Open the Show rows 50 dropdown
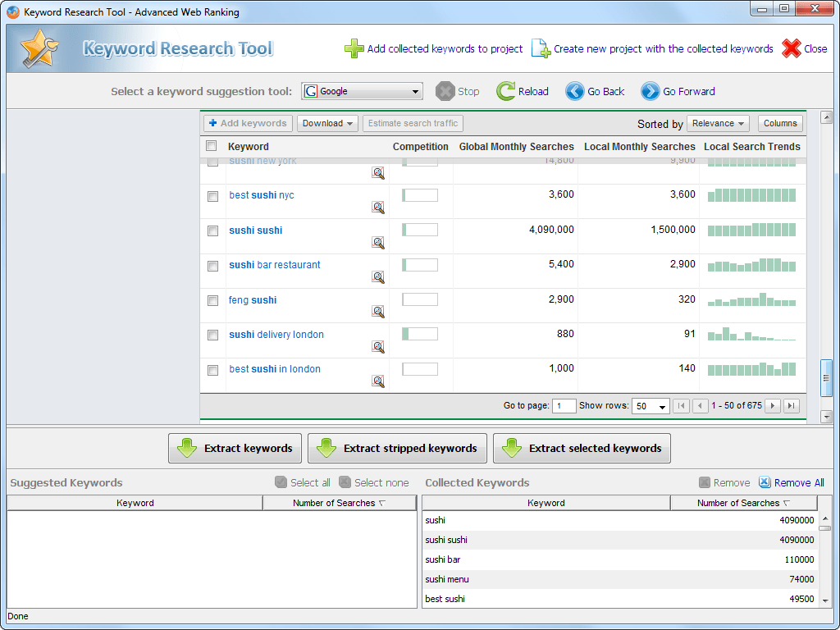This screenshot has width=840, height=630. tap(651, 406)
